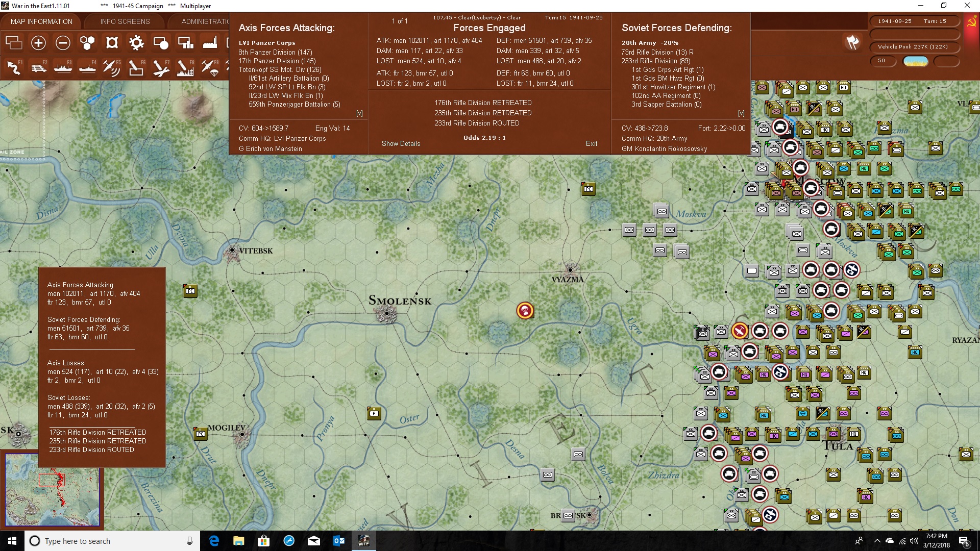This screenshot has height=551, width=980.
Task: Toggle fort levels square icon
Action: (112, 43)
